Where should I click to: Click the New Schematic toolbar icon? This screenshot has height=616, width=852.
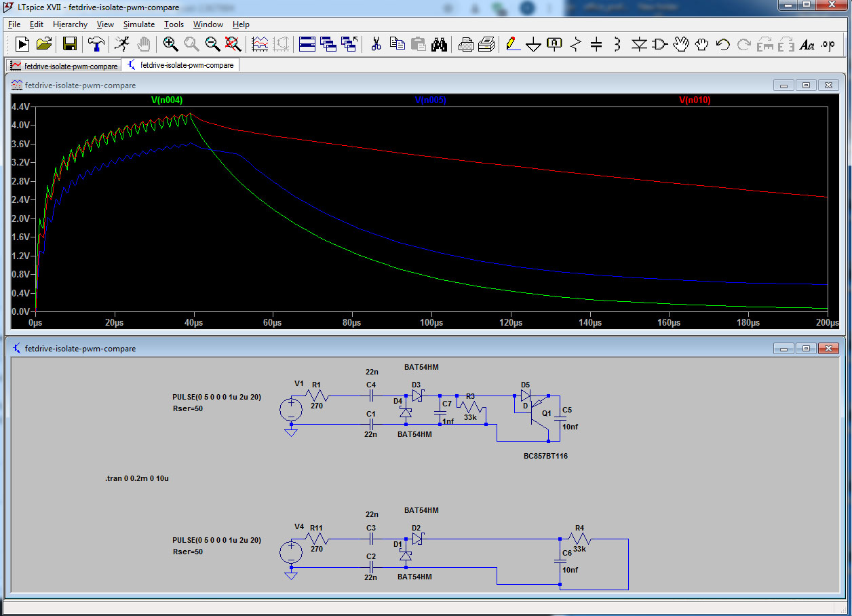click(22, 44)
